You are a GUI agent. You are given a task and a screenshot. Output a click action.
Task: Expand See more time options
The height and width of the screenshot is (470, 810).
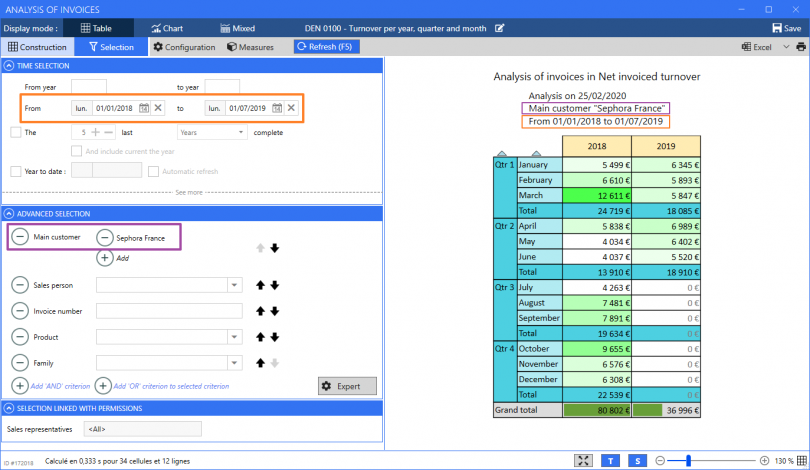(x=189, y=192)
